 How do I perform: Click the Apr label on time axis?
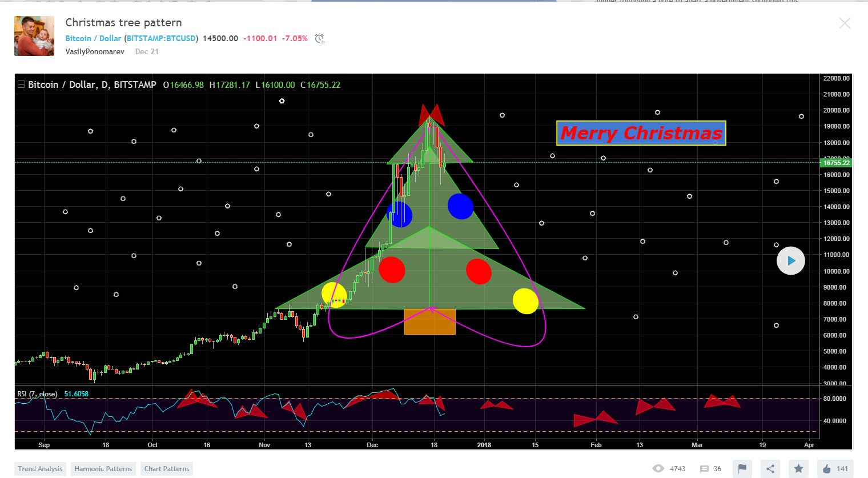point(809,445)
